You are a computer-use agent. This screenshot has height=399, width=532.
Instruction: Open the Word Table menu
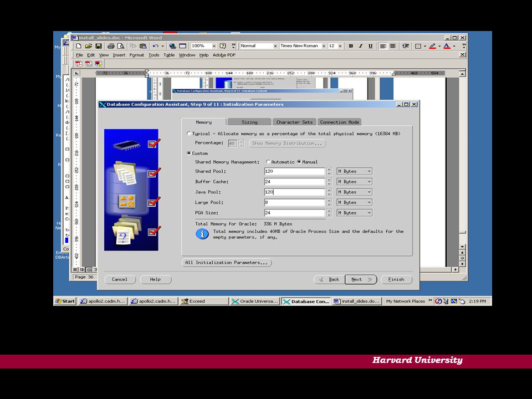(169, 55)
